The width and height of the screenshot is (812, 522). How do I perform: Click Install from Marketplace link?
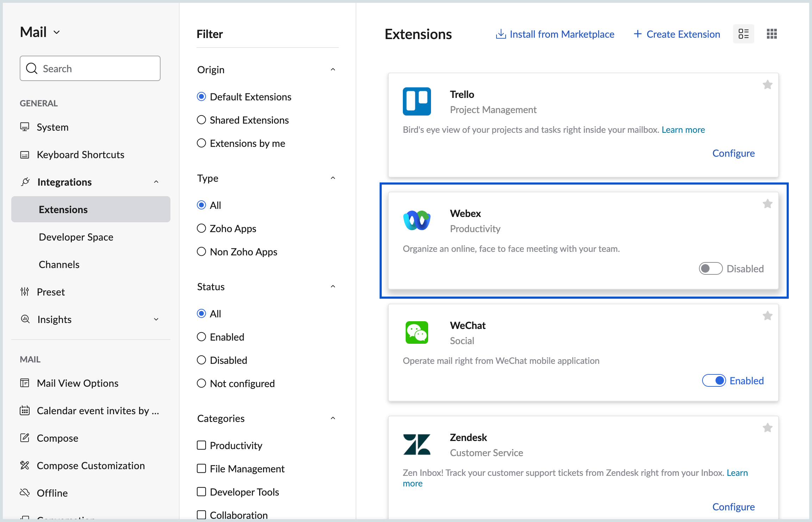555,34
